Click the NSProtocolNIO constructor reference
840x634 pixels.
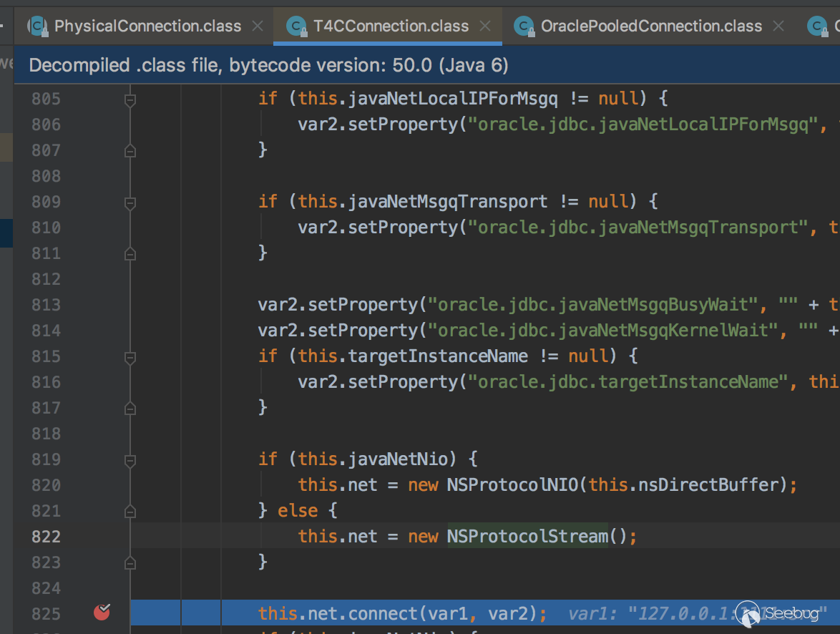click(x=512, y=484)
